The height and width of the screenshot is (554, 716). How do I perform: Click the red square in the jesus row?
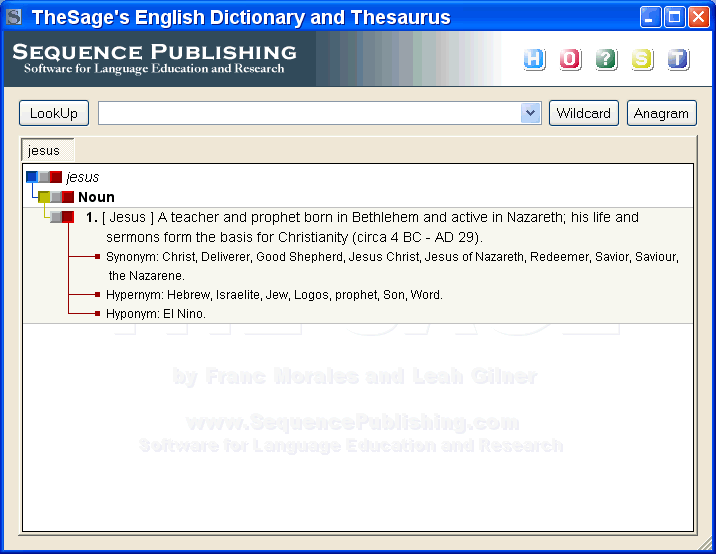pos(56,177)
